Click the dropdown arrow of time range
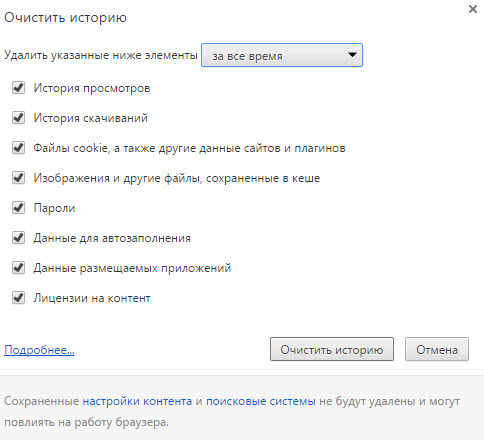484x440 pixels. coord(352,55)
